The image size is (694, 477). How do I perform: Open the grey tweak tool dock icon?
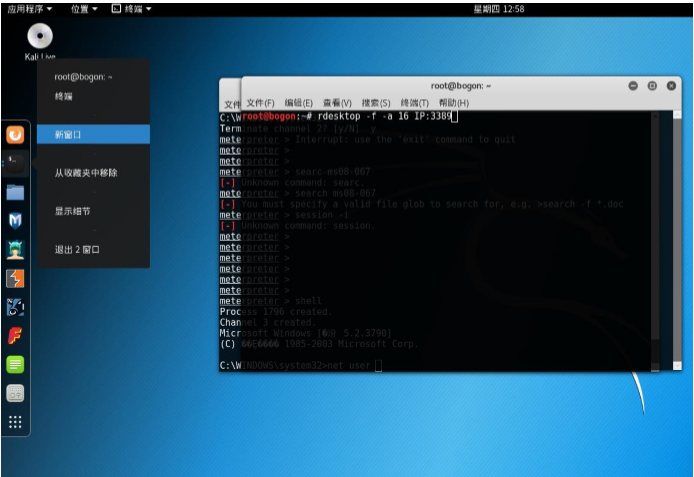click(x=15, y=393)
